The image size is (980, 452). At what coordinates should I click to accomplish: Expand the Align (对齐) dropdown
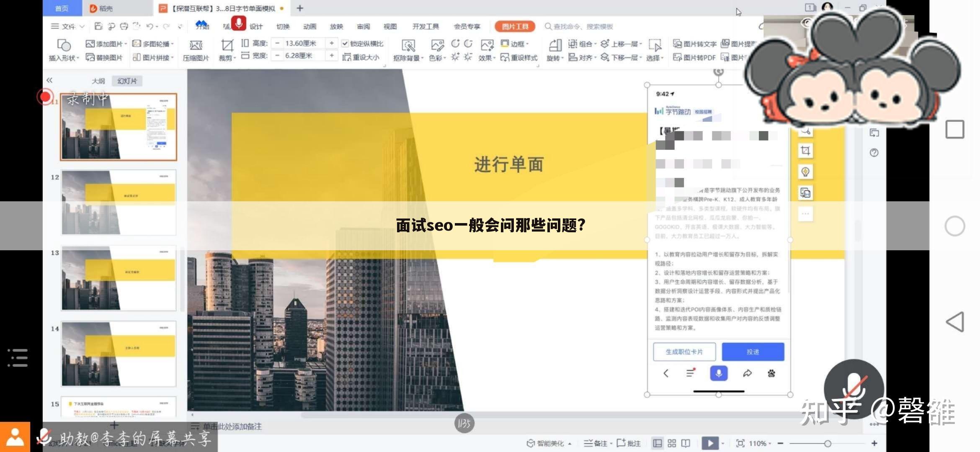[x=595, y=58]
